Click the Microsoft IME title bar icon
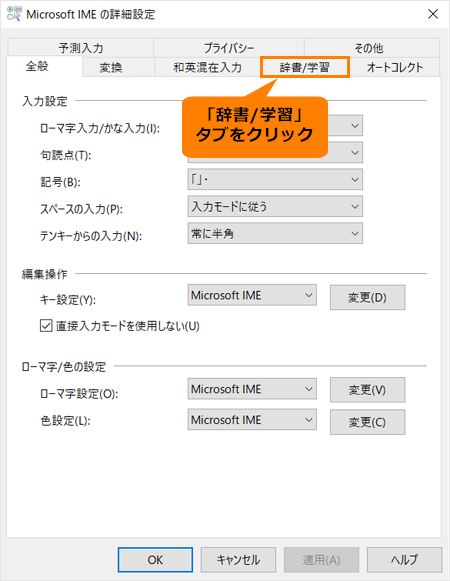The image size is (450, 581). [x=14, y=14]
